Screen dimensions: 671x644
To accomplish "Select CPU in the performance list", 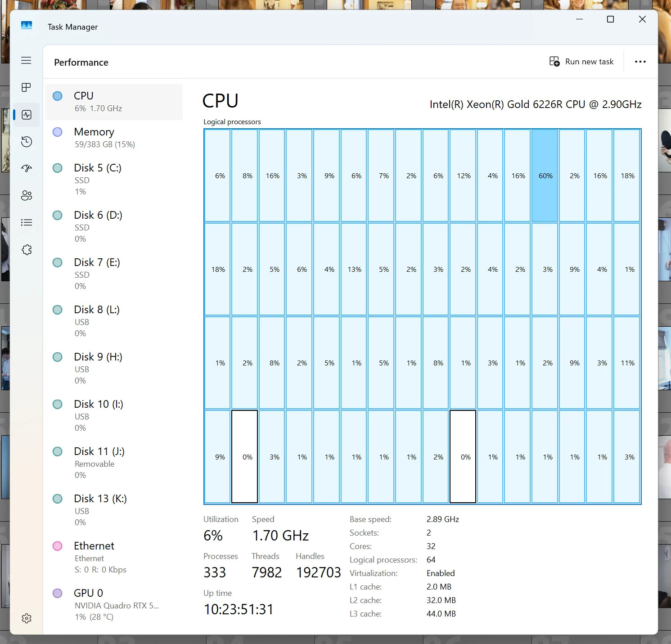I will click(x=114, y=102).
